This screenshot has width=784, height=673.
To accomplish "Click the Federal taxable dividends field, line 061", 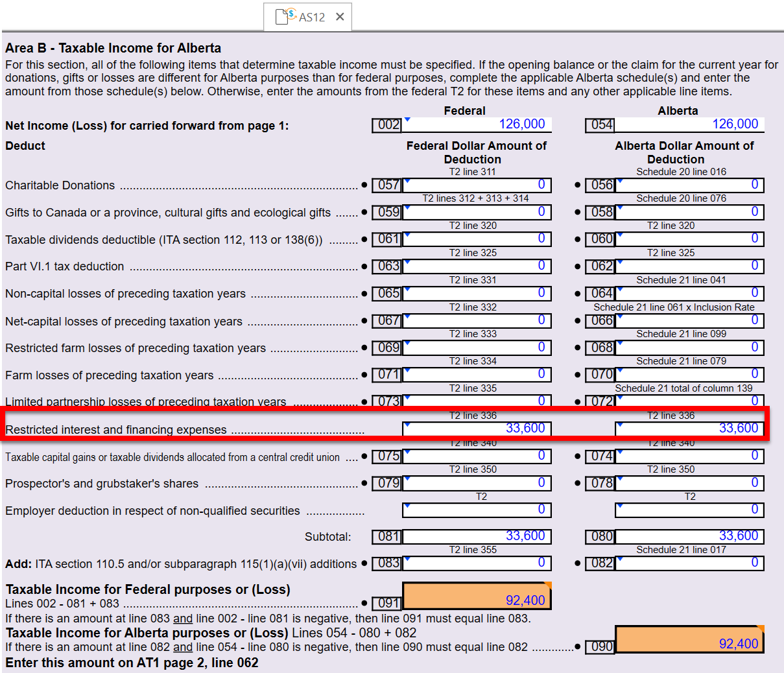I will tap(477, 239).
